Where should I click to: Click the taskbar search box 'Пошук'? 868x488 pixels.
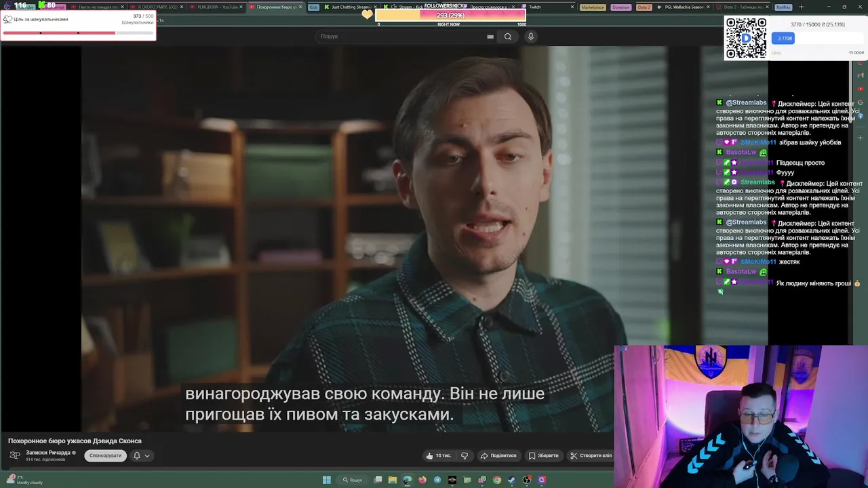coord(353,480)
